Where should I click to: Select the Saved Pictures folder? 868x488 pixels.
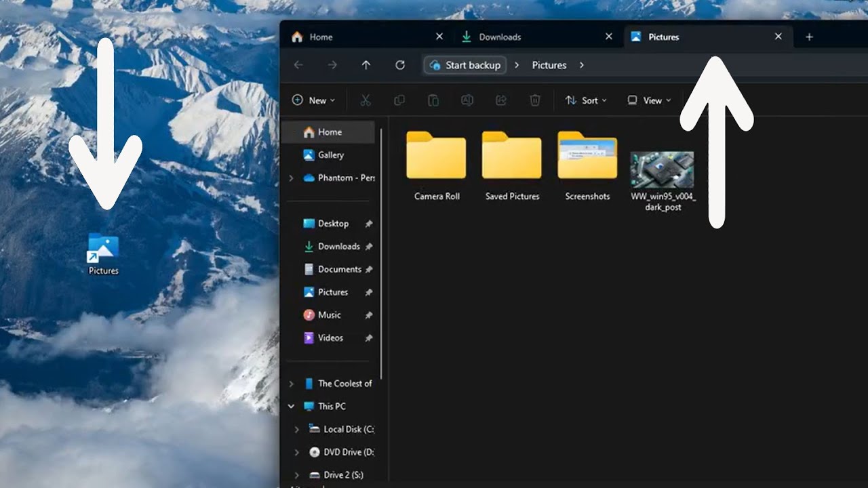512,166
